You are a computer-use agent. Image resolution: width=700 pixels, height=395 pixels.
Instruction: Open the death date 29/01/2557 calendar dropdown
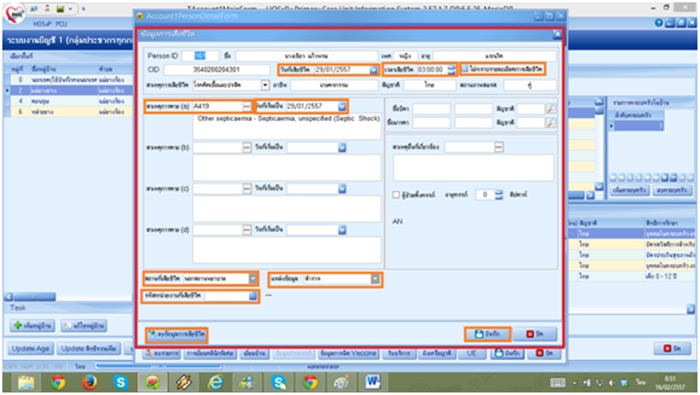point(373,70)
